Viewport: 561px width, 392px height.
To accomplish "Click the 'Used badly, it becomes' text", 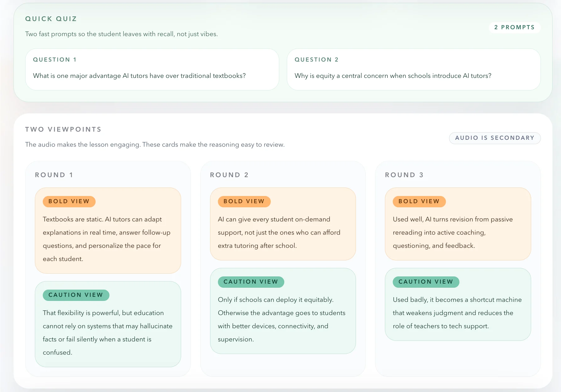I will [x=457, y=313].
